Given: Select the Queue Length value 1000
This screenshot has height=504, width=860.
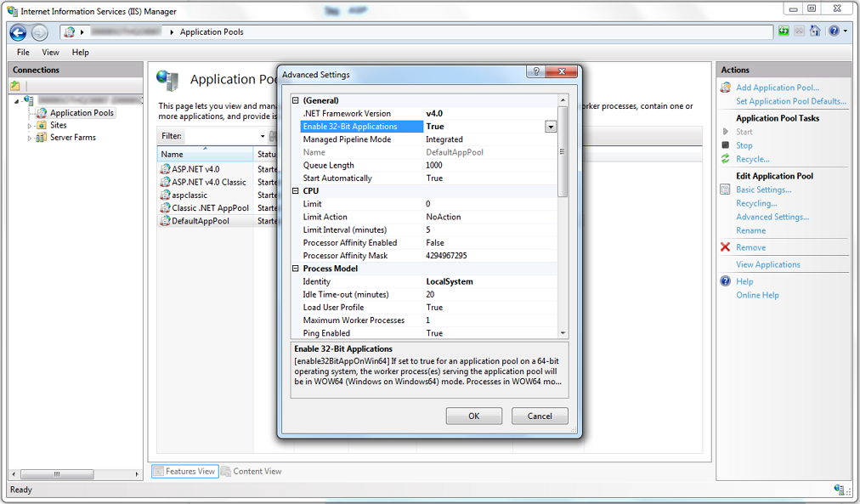Looking at the screenshot, I should 434,165.
